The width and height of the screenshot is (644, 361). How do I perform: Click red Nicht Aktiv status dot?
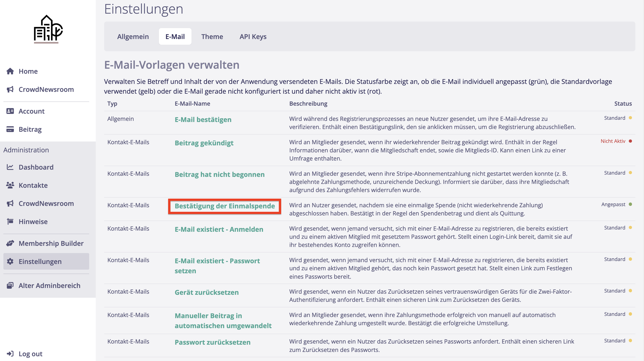(x=630, y=141)
